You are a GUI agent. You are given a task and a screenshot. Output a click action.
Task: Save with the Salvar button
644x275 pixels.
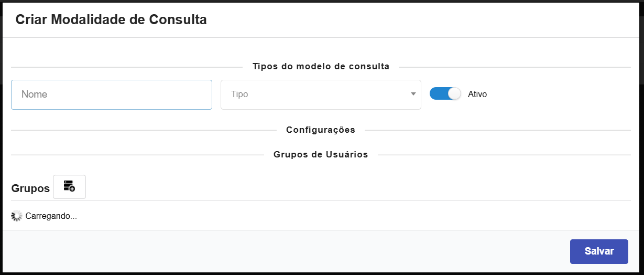coord(599,251)
